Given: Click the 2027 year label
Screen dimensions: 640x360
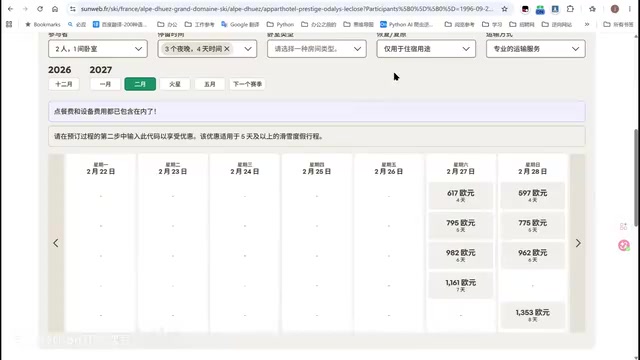Looking at the screenshot, I should point(101,70).
